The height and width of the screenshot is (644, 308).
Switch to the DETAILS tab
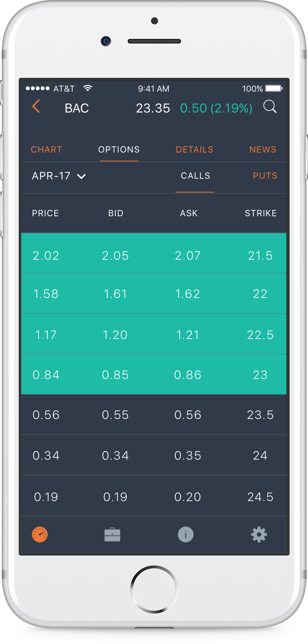click(x=194, y=150)
